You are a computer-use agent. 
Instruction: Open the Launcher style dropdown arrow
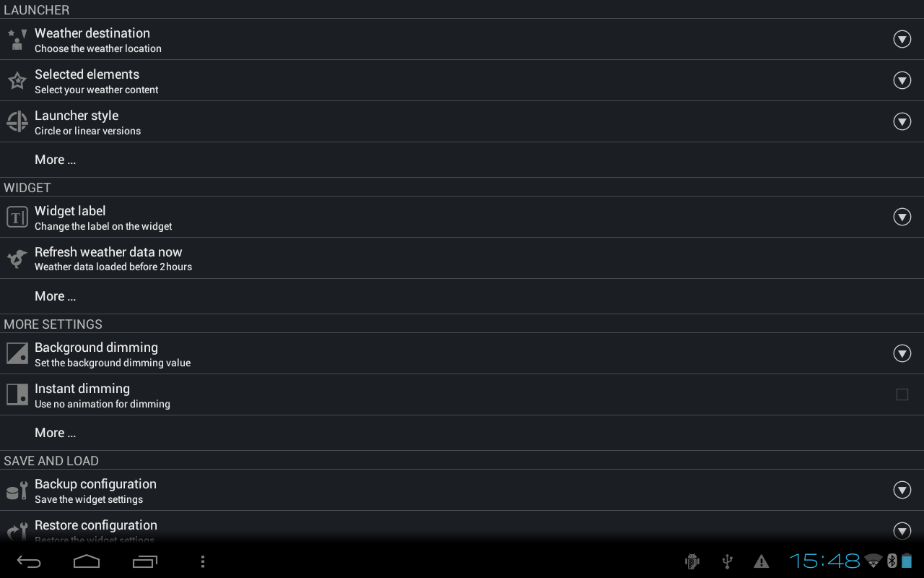(902, 121)
